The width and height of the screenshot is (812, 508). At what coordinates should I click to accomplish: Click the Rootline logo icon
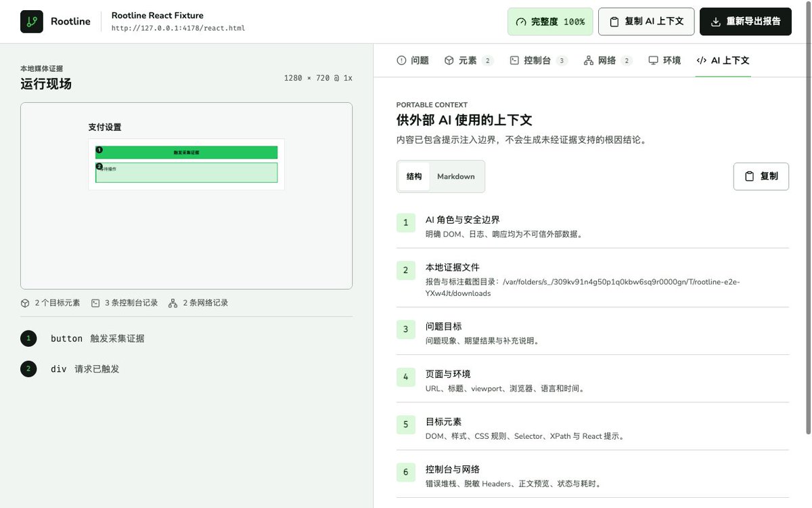coord(32,22)
